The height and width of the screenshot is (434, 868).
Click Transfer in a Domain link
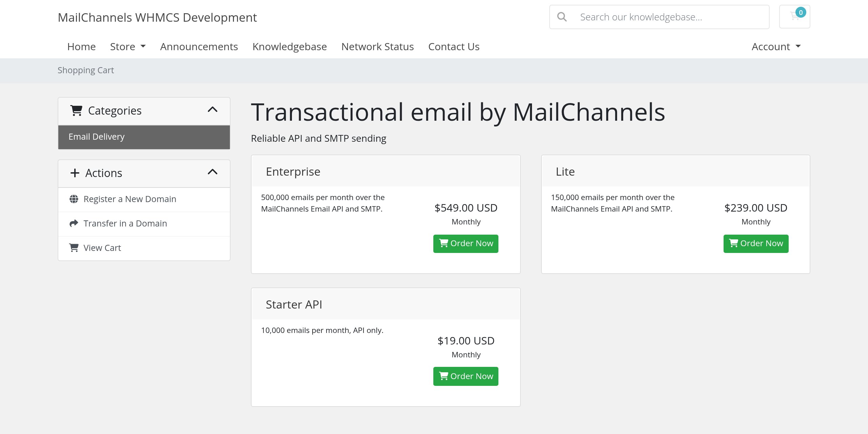tap(125, 223)
